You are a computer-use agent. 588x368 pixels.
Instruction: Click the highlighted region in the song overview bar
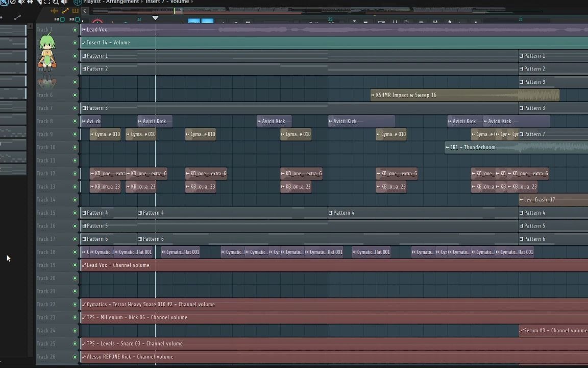[x=179, y=11]
